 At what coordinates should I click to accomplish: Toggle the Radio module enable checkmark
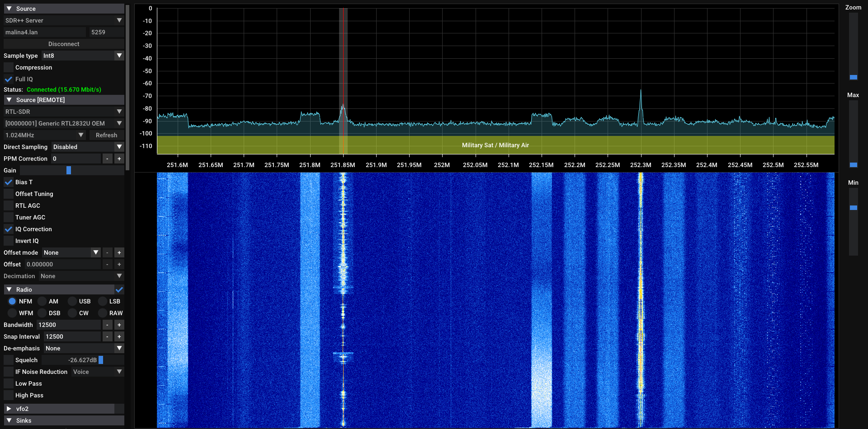point(119,289)
